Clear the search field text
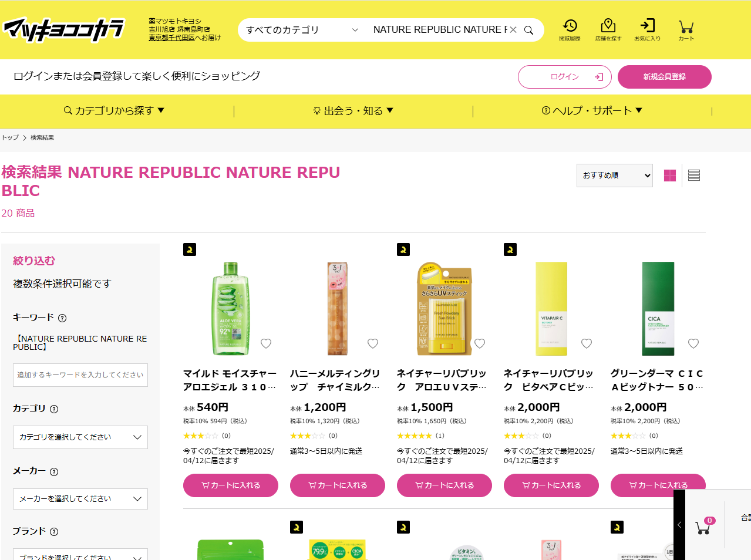The height and width of the screenshot is (560, 751). [x=513, y=30]
